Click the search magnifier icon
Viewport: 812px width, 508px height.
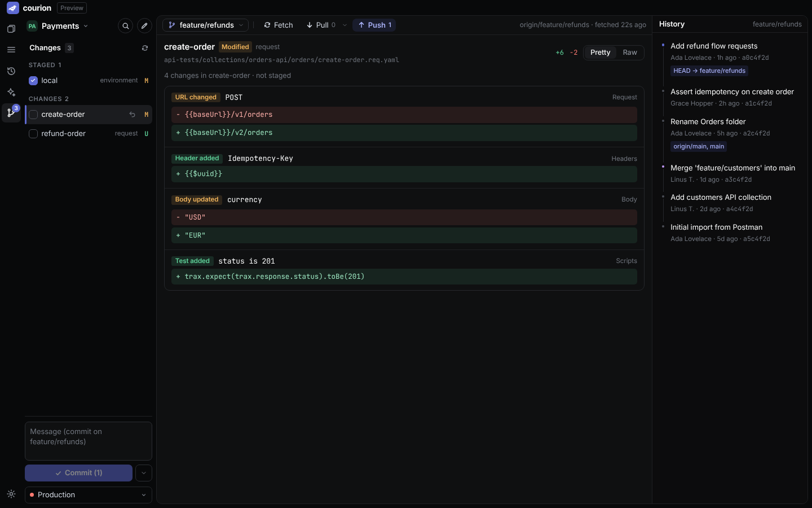click(126, 26)
